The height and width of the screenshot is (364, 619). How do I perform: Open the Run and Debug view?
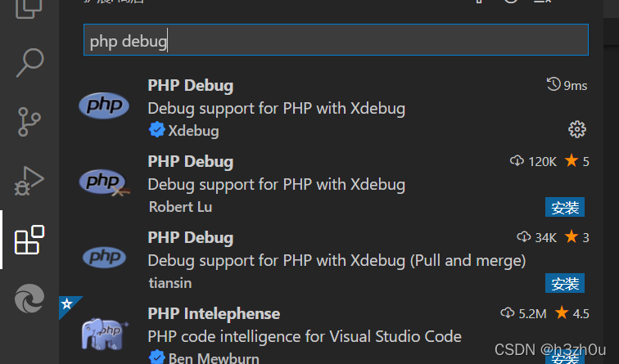tap(30, 181)
